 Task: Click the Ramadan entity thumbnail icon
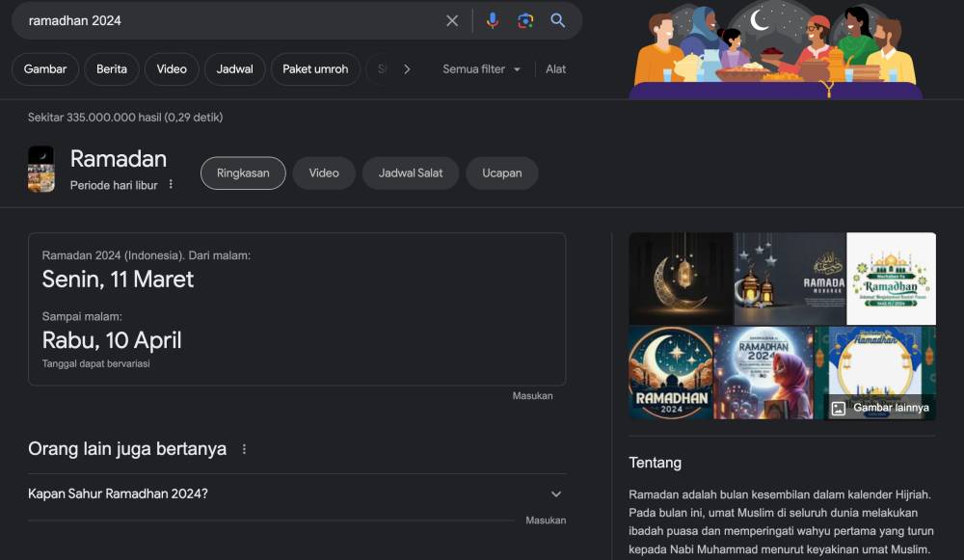pyautogui.click(x=41, y=169)
